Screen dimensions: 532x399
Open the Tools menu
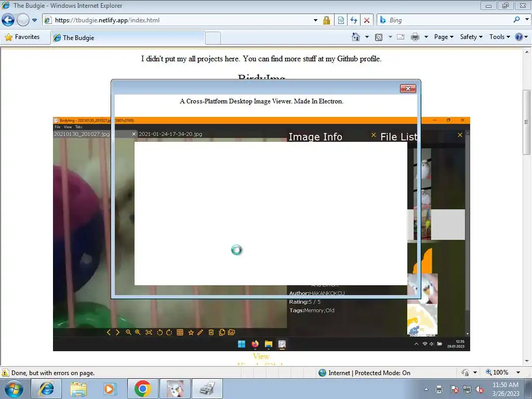point(499,37)
